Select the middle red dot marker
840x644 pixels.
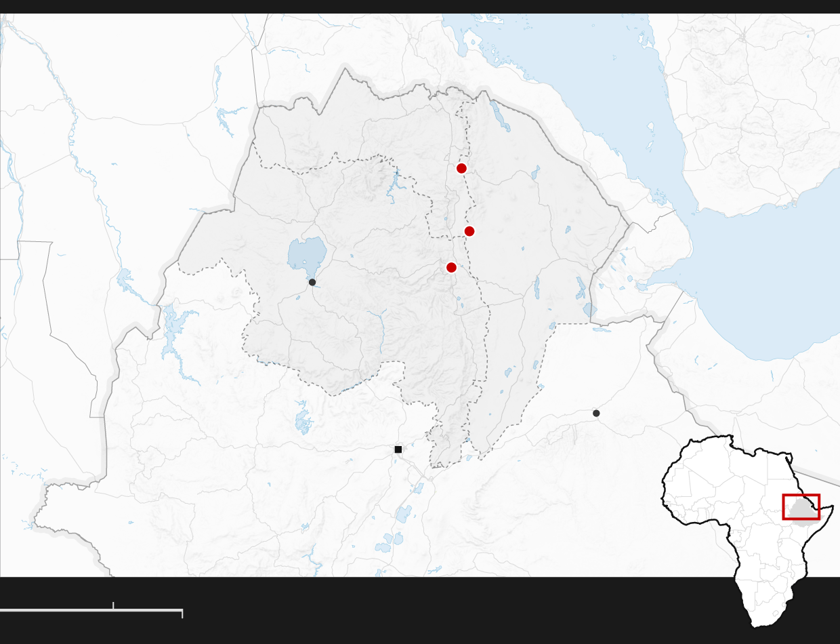[469, 231]
